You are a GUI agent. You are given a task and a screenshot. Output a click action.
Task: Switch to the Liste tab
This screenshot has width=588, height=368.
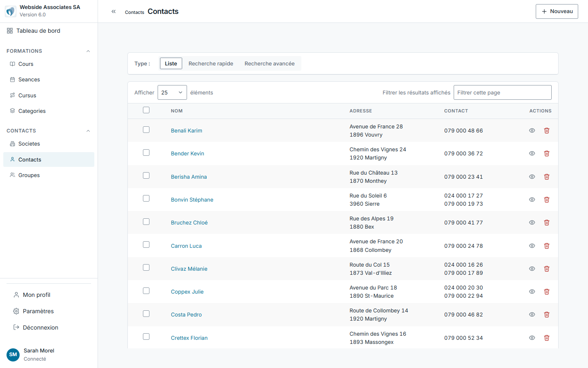point(171,63)
